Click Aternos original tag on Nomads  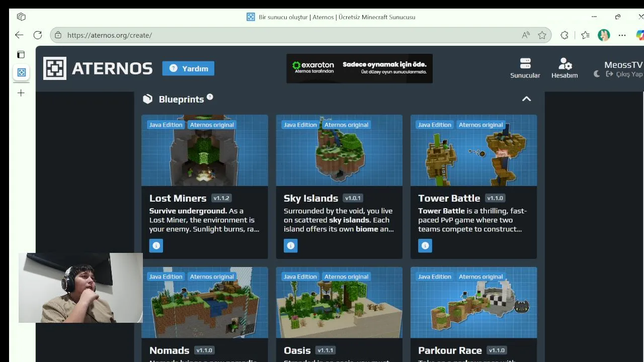point(212,277)
